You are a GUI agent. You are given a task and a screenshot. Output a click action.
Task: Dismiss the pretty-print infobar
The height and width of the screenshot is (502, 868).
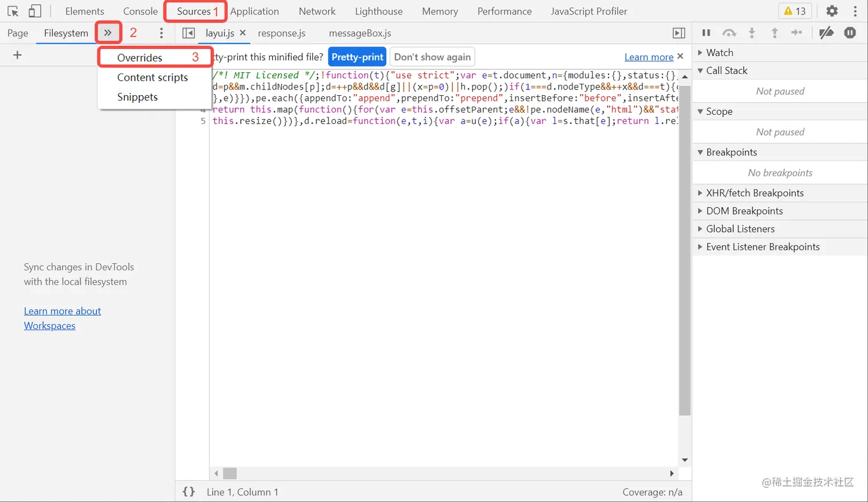click(x=680, y=56)
